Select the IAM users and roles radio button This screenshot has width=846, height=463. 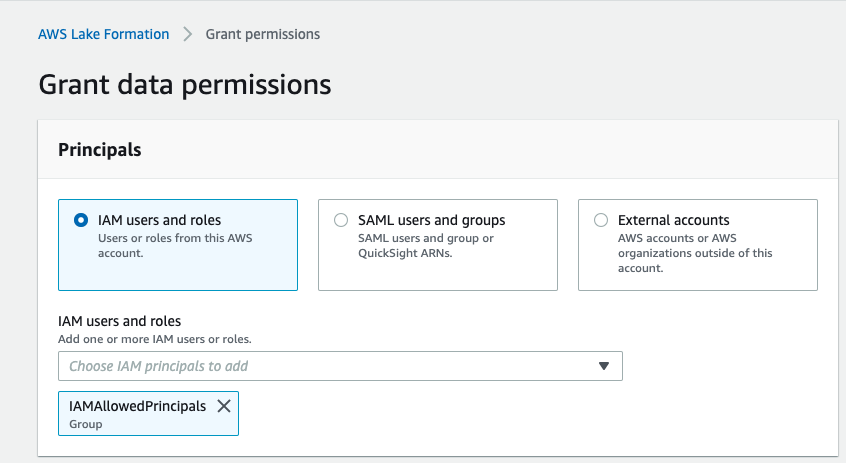tap(81, 220)
